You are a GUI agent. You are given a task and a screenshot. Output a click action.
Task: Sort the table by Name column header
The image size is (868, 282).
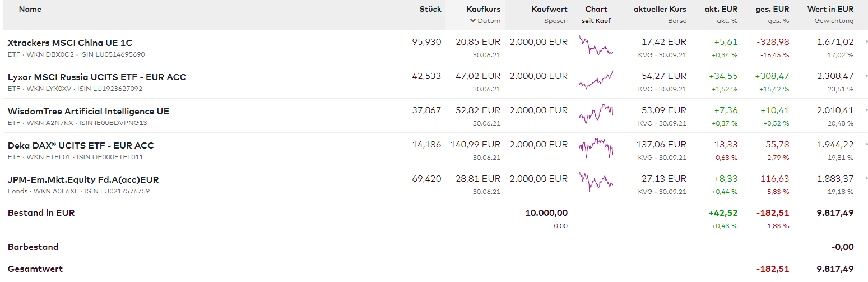30,9
